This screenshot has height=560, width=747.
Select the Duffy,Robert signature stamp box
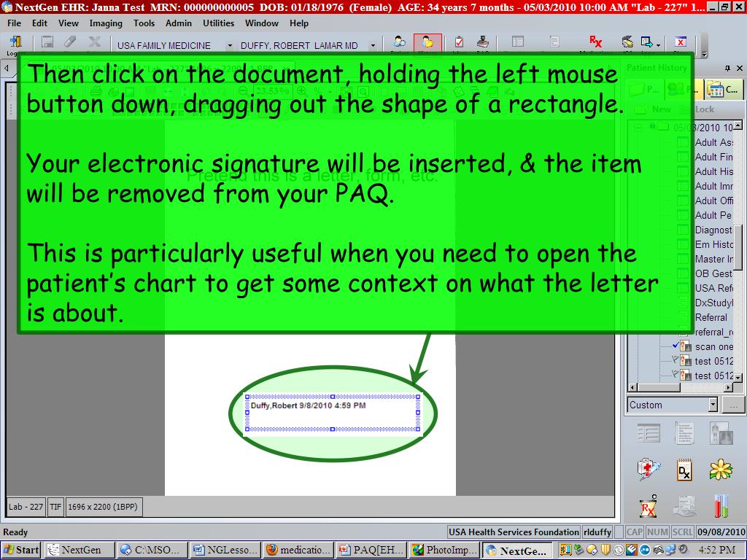333,413
